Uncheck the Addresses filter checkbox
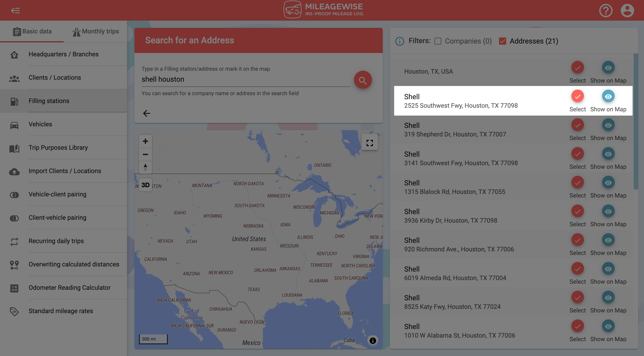The image size is (644, 356). pyautogui.click(x=503, y=41)
